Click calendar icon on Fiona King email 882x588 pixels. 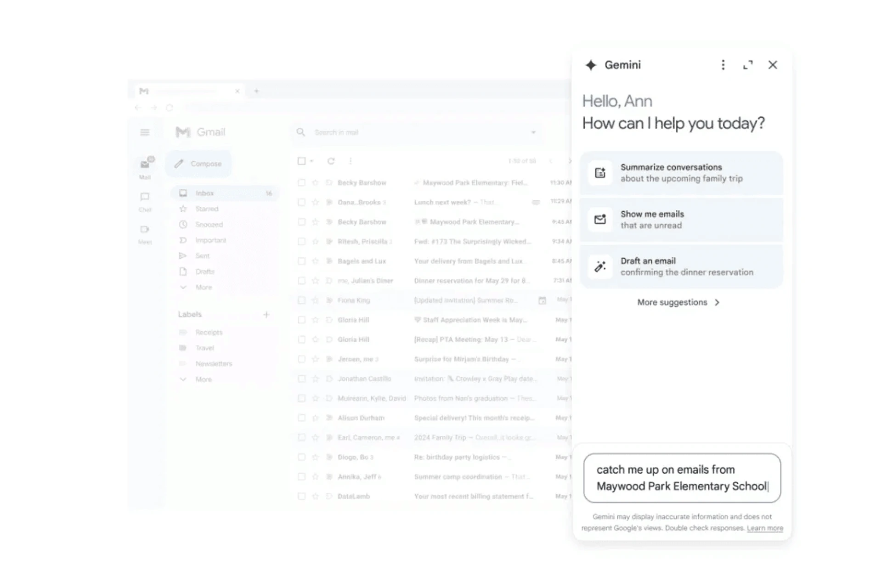[542, 300]
